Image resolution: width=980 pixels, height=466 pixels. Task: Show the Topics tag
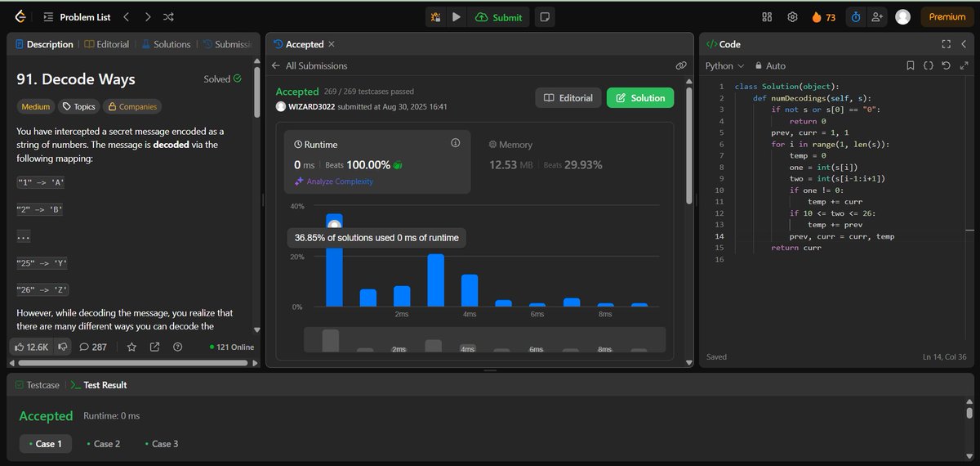(x=78, y=106)
